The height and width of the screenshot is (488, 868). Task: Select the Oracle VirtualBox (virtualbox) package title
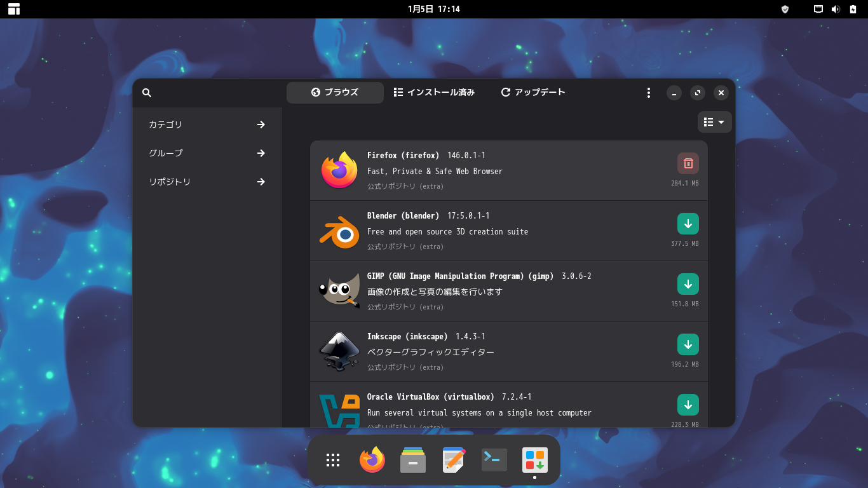pyautogui.click(x=430, y=397)
